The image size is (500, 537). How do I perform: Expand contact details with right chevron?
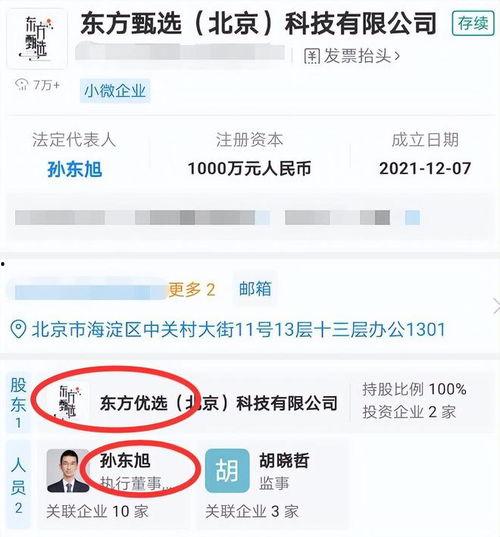(x=496, y=306)
